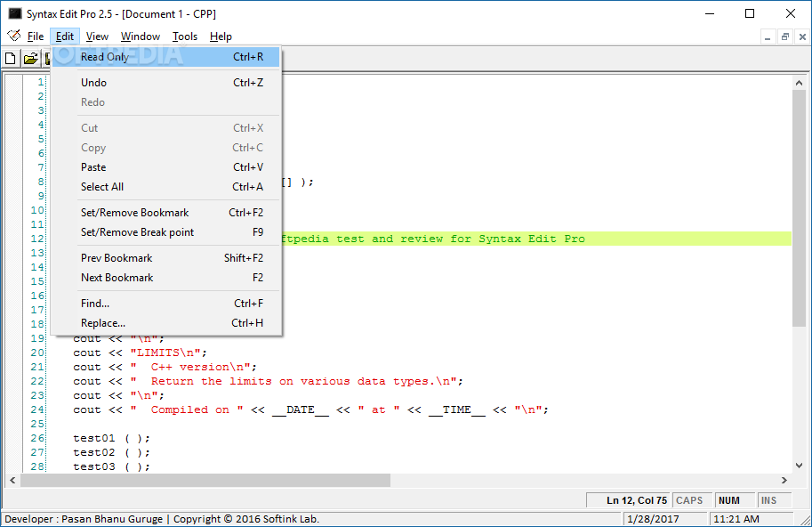
Task: Click __DATE__ macro on line 24
Action: click(301, 409)
